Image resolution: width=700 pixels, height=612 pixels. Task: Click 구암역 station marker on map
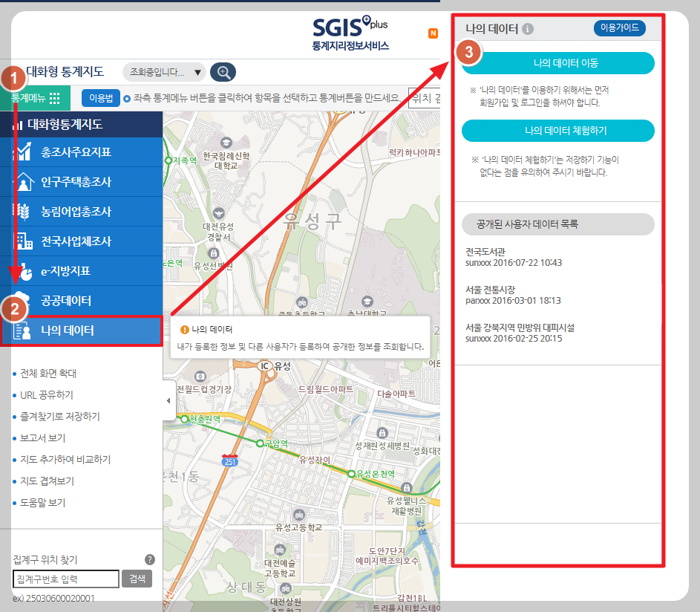[261, 443]
